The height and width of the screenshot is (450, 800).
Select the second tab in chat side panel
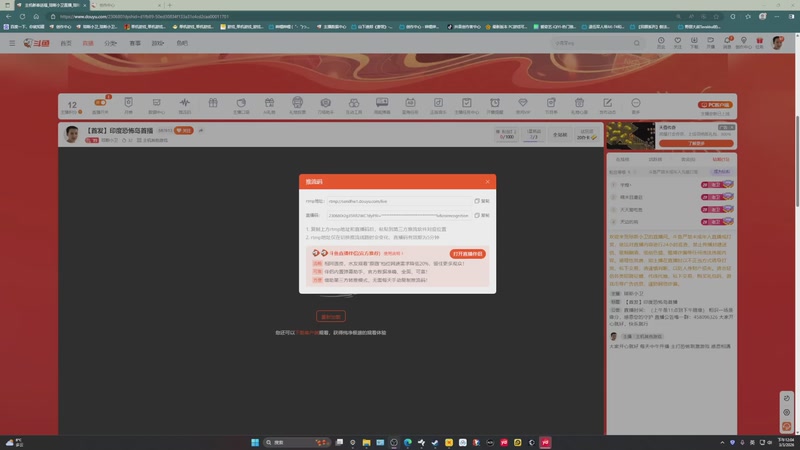point(655,160)
